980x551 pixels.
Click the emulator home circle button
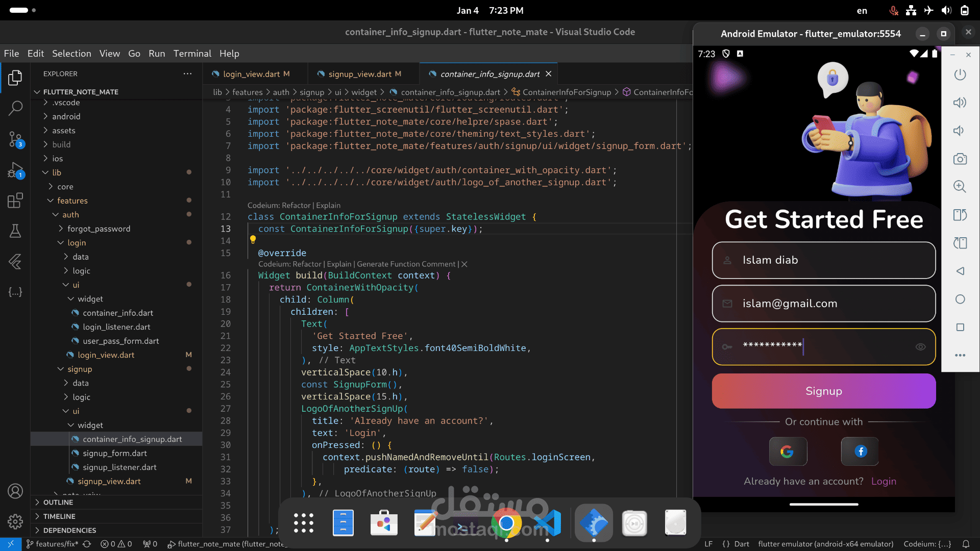pyautogui.click(x=960, y=299)
